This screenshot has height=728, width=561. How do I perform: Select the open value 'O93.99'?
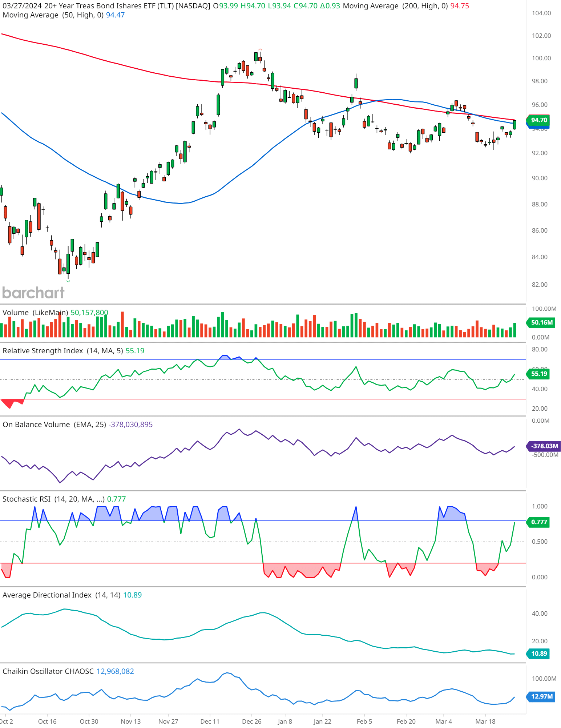[x=225, y=6]
